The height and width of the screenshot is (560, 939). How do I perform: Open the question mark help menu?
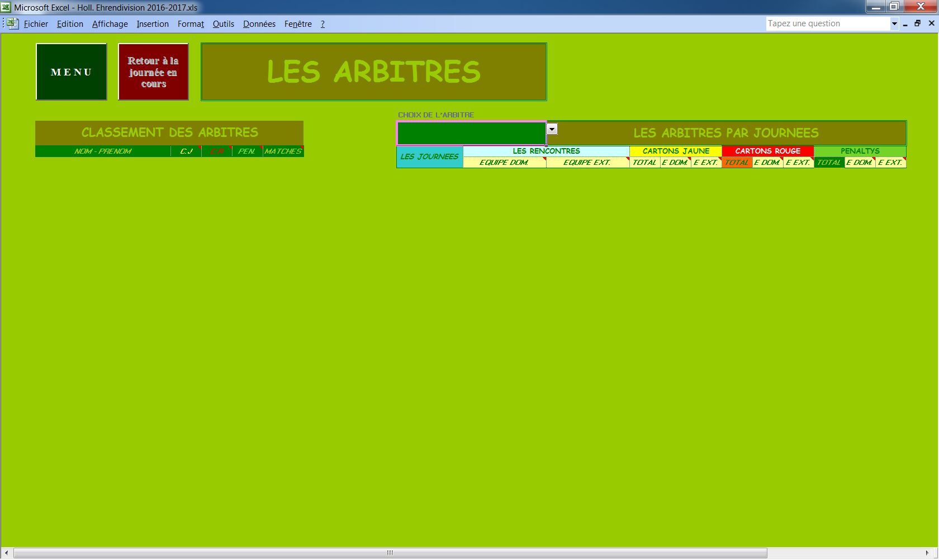323,24
